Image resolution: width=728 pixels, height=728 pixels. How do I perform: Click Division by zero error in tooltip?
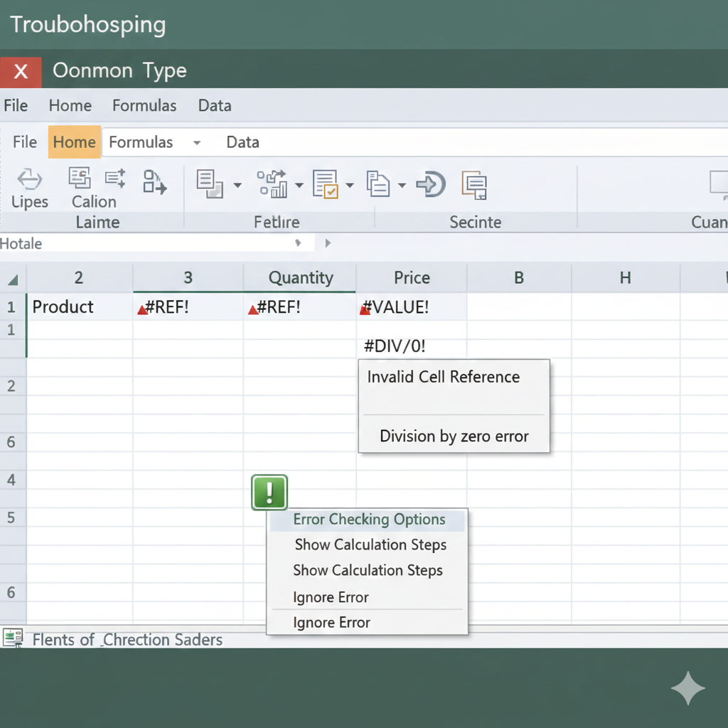[454, 437]
